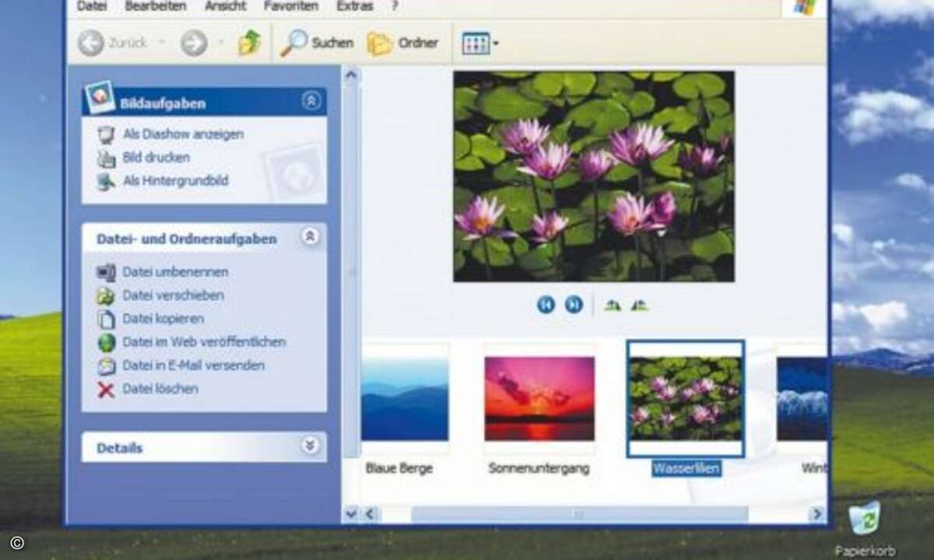Go up one folder level icon
The image size is (934, 560).
click(250, 42)
